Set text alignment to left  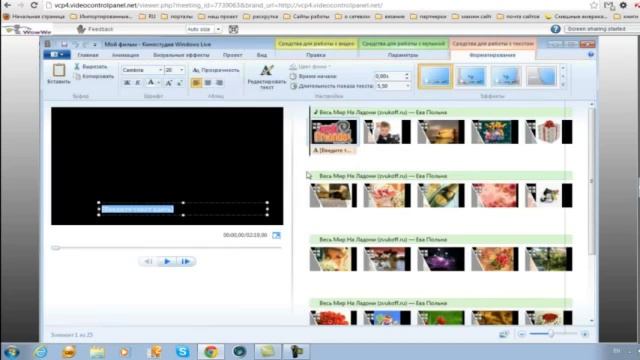click(x=196, y=83)
